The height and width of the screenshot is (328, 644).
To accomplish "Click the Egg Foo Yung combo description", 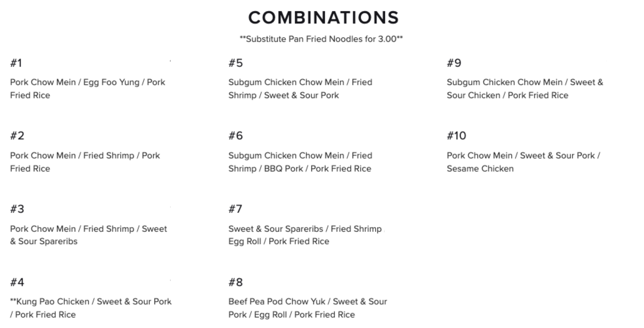I will pos(87,89).
